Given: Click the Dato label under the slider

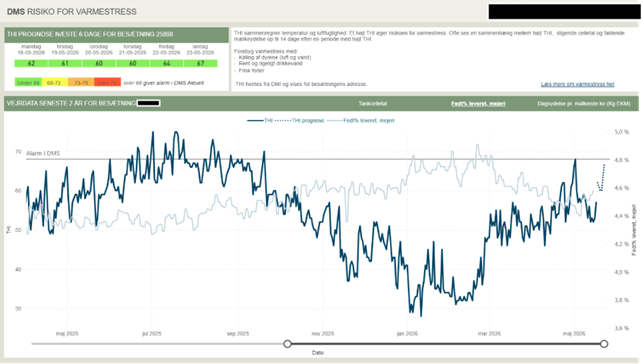Looking at the screenshot, I should point(318,353).
